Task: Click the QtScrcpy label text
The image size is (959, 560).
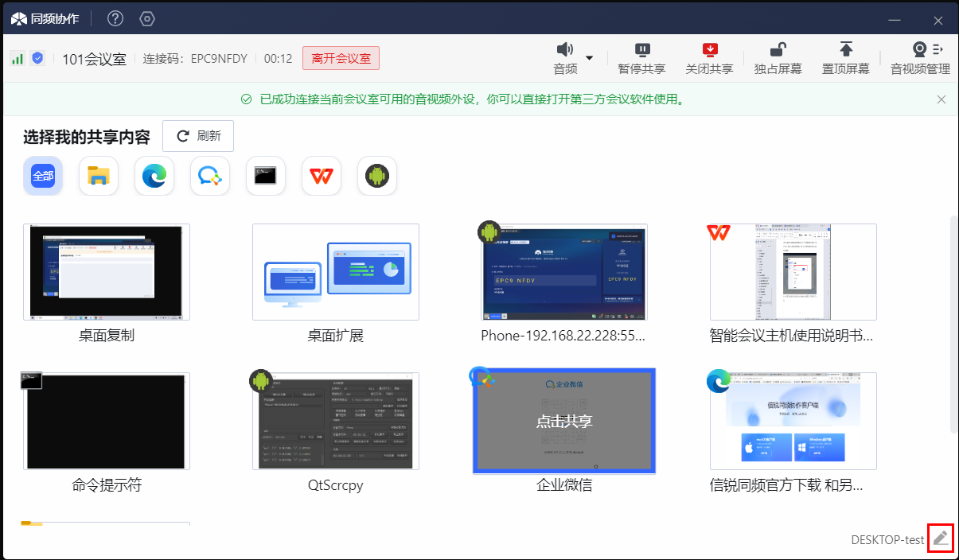Action: pyautogui.click(x=336, y=484)
